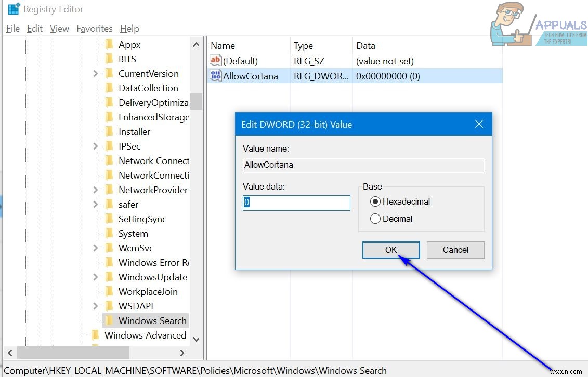588x377 pixels.
Task: Click the Windows Search folder icon
Action: [109, 320]
